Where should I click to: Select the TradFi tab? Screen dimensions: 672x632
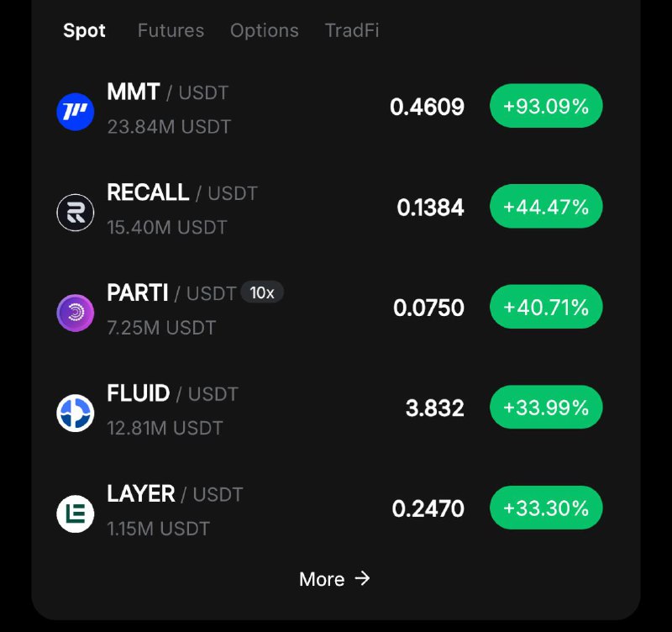(x=352, y=30)
